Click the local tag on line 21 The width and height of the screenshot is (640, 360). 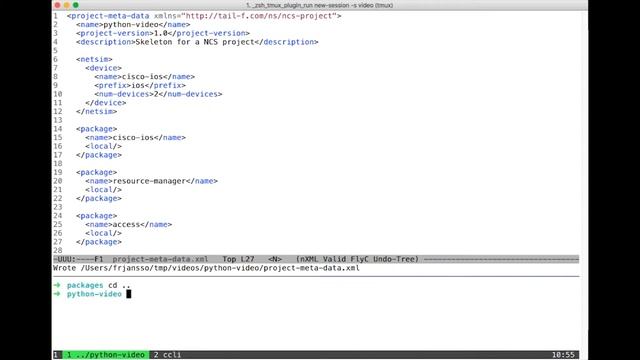click(103, 190)
